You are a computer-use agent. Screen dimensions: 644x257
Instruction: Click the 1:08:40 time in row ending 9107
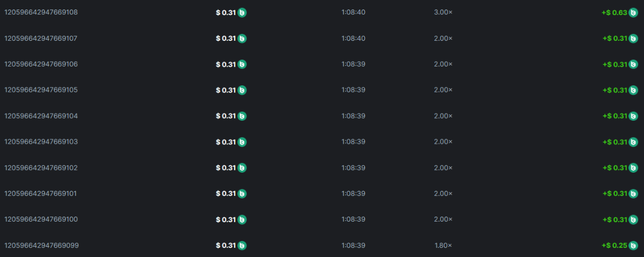point(353,38)
